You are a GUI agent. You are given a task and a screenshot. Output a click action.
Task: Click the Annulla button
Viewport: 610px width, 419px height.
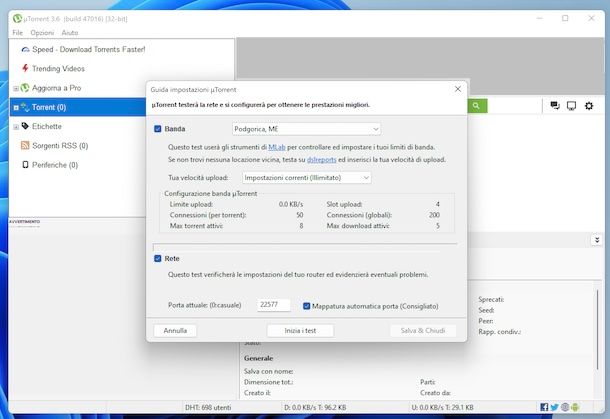[x=175, y=331]
